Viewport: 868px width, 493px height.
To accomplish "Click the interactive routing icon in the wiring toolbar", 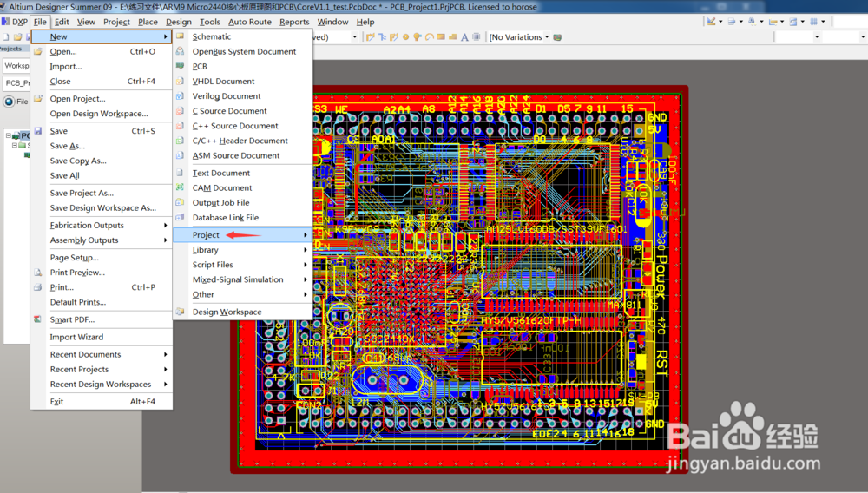I will click(370, 37).
